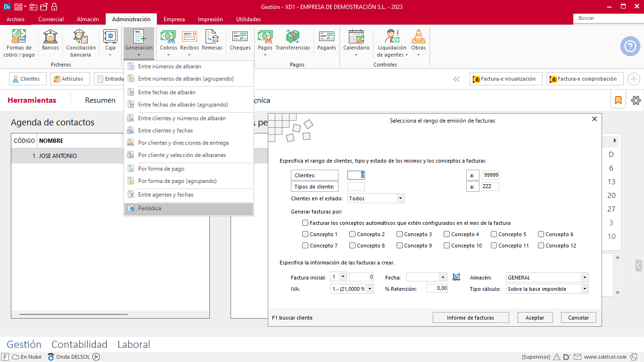Click the Informe de facturas button
This screenshot has width=644, height=362.
[471, 318]
